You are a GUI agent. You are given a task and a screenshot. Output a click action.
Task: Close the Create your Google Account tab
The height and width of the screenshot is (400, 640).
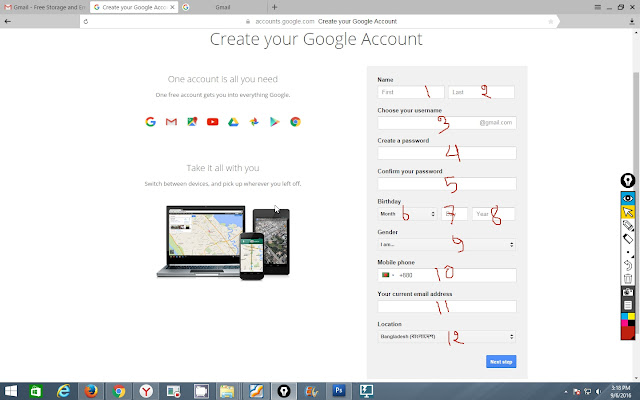(x=172, y=7)
